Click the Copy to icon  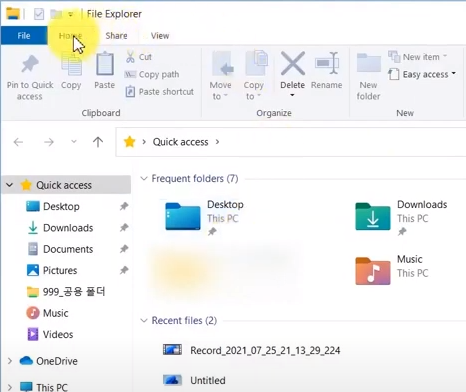[256, 63]
